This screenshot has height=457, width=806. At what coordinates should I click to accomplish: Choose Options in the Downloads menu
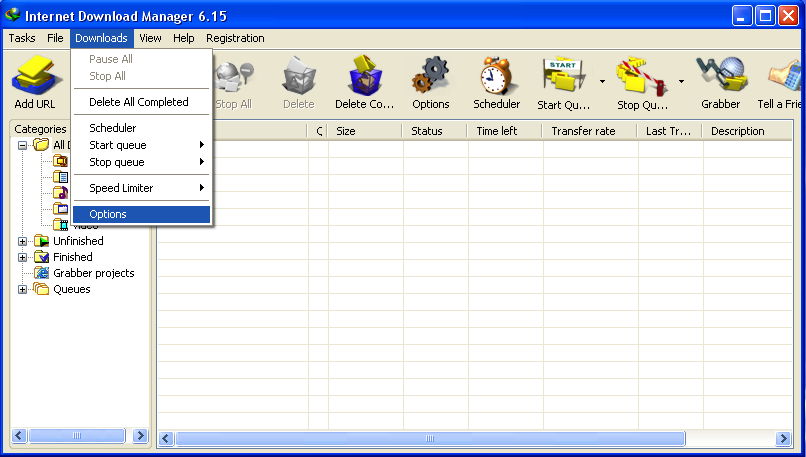(x=141, y=214)
